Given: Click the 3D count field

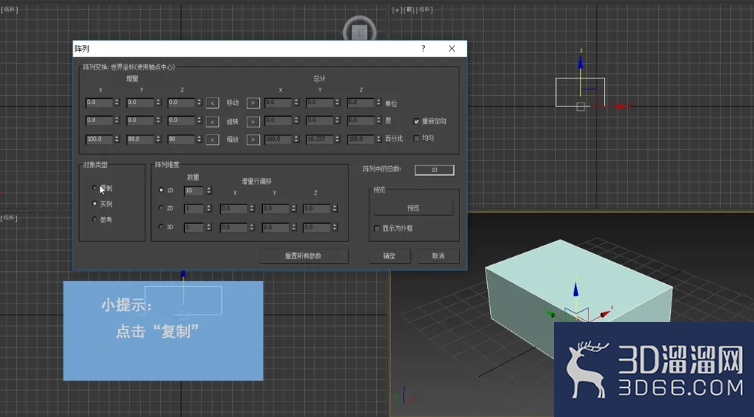Looking at the screenshot, I should [194, 227].
